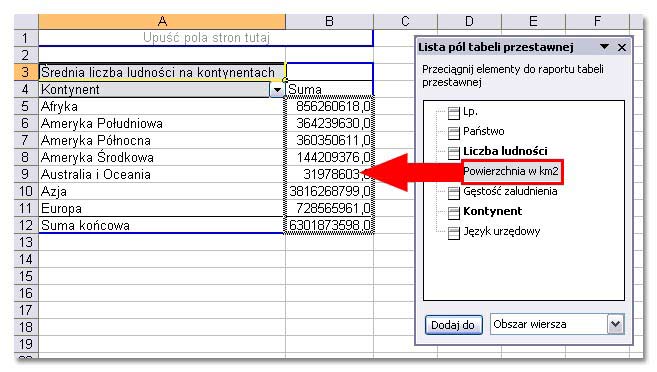657x372 pixels.
Task: Click the 'Ameryka Południowa' cell
Action: [x=162, y=124]
